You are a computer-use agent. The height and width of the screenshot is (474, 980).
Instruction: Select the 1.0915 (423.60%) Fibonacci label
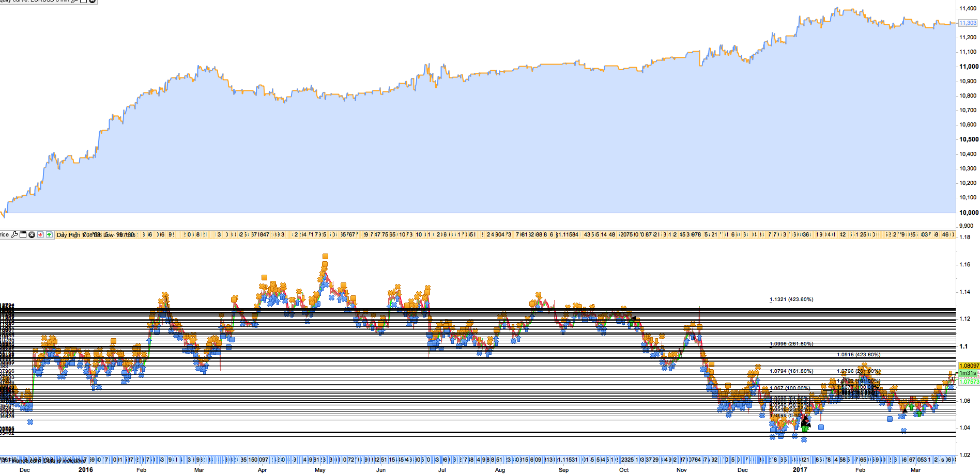[859, 355]
